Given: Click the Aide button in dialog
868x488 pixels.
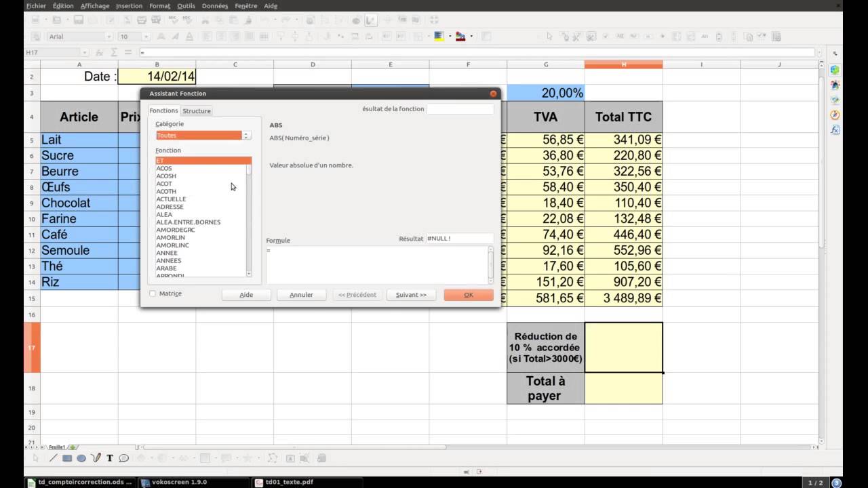Looking at the screenshot, I should 246,295.
